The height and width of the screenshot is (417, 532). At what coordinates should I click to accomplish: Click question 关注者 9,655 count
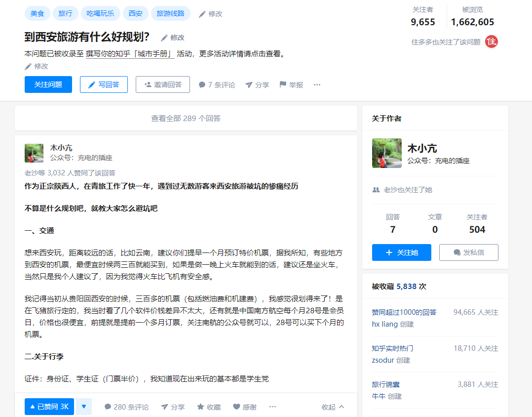[423, 16]
